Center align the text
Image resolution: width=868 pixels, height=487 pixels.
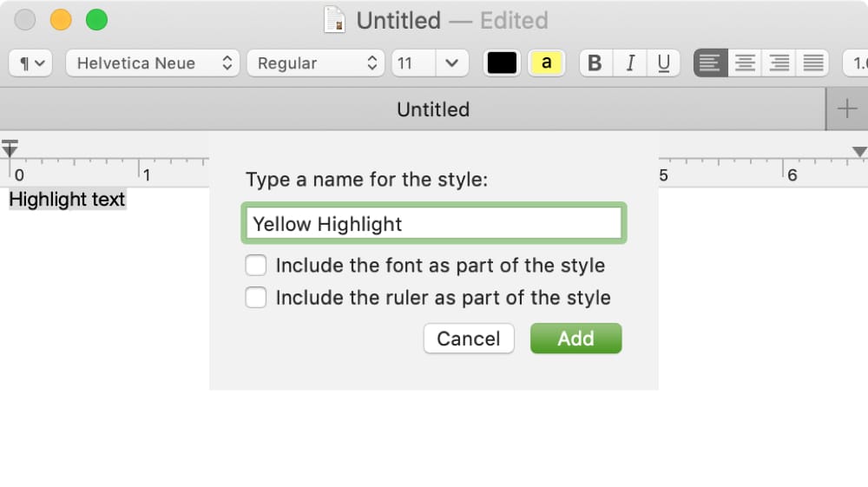pyautogui.click(x=745, y=63)
